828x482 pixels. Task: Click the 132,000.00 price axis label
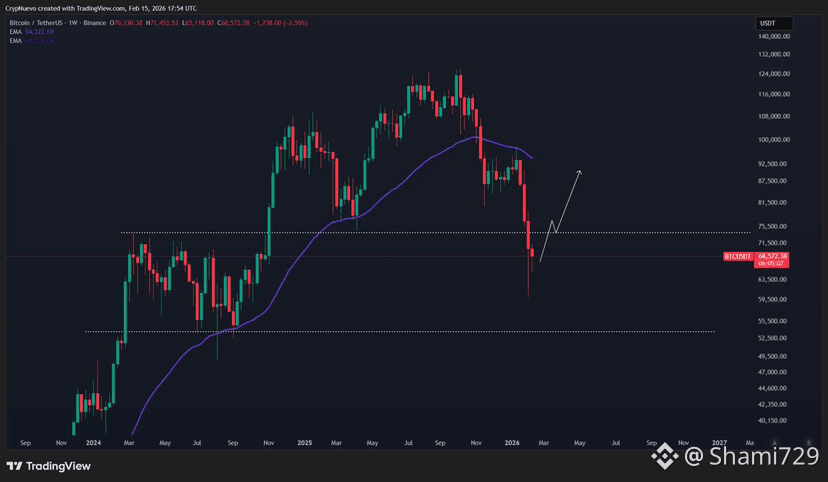(x=774, y=54)
